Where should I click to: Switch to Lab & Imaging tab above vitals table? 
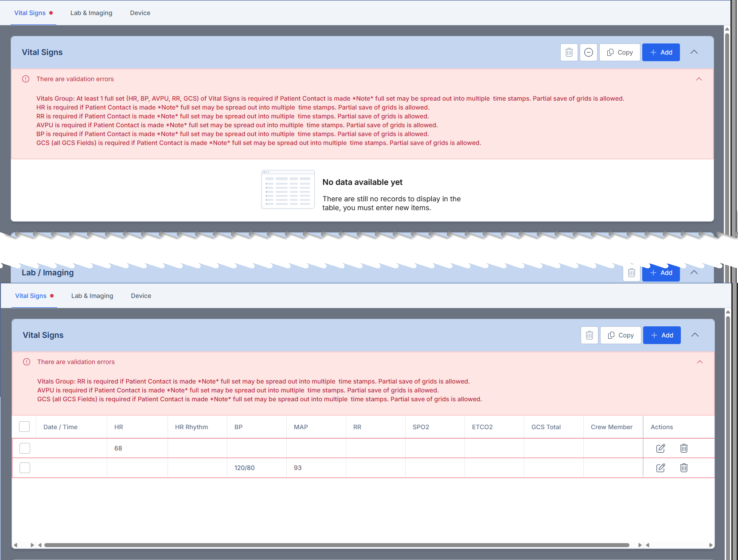(x=92, y=296)
